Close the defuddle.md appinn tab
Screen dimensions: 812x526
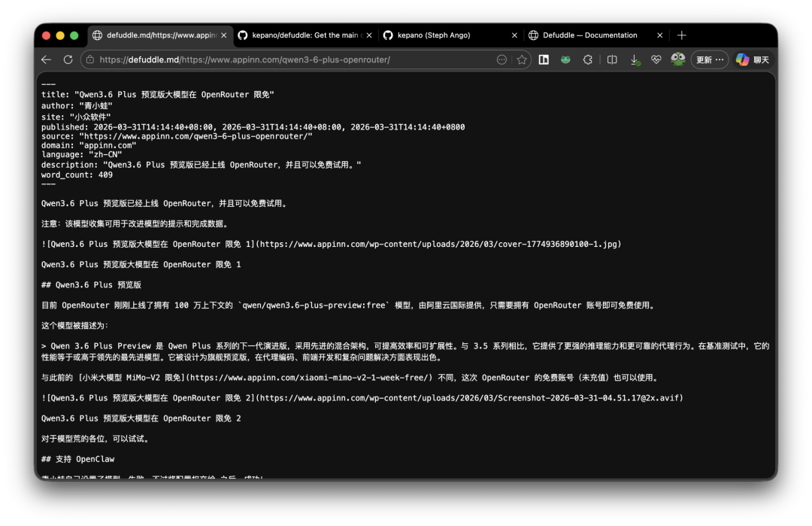[224, 35]
